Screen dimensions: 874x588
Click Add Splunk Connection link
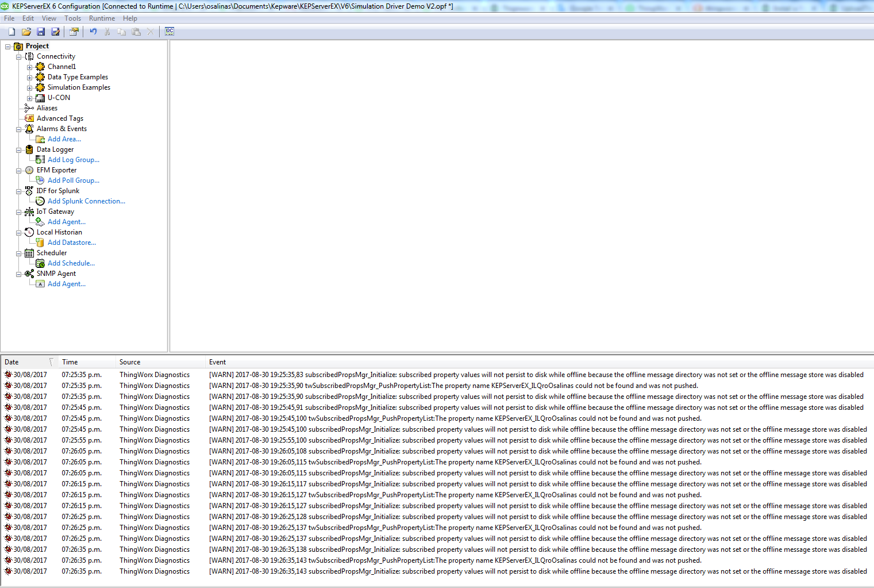86,201
